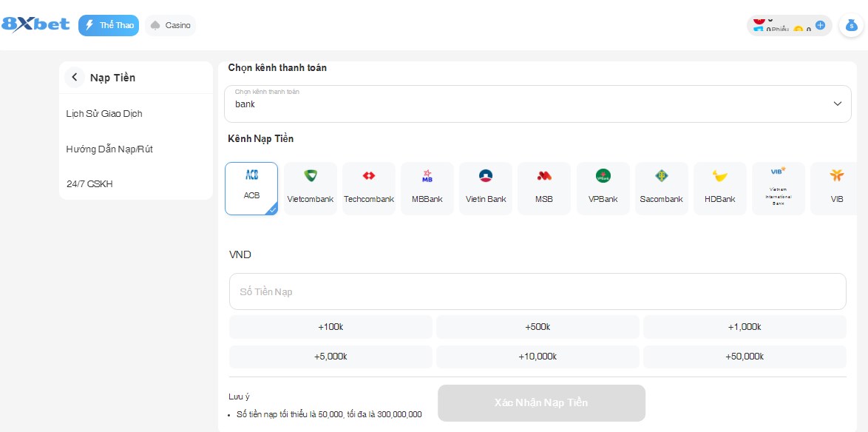Image resolution: width=868 pixels, height=432 pixels.
Task: Click the Lưu ý note heading
Action: click(x=239, y=396)
